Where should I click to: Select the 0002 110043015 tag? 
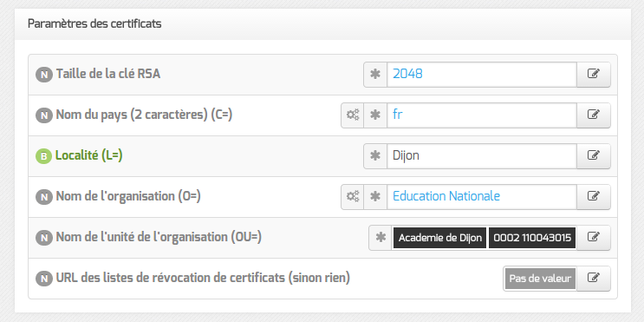point(532,238)
